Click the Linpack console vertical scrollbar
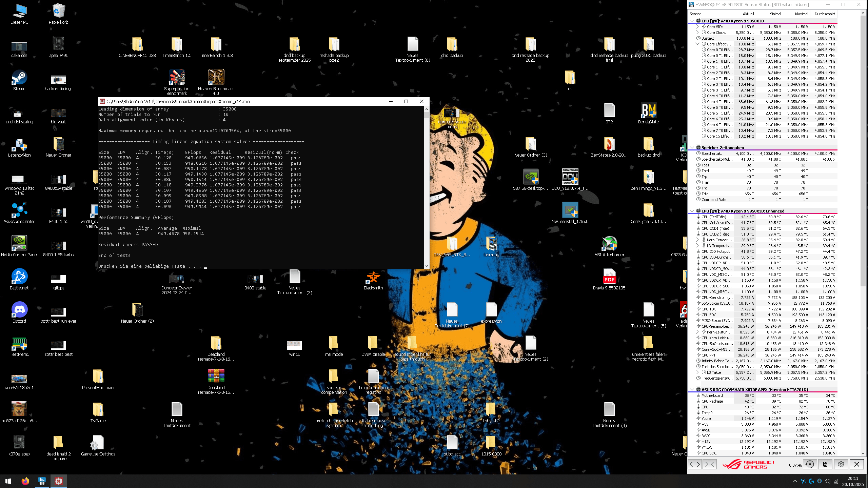868x488 pixels. coord(427,186)
